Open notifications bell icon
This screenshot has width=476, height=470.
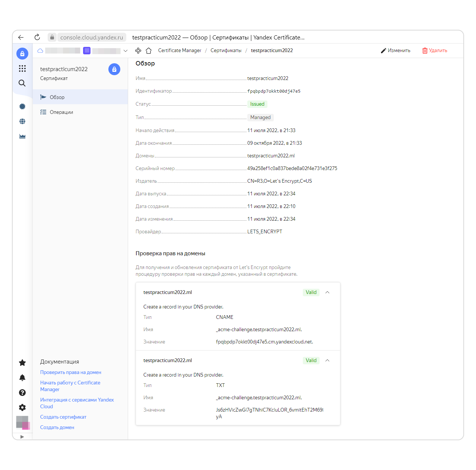point(22,378)
